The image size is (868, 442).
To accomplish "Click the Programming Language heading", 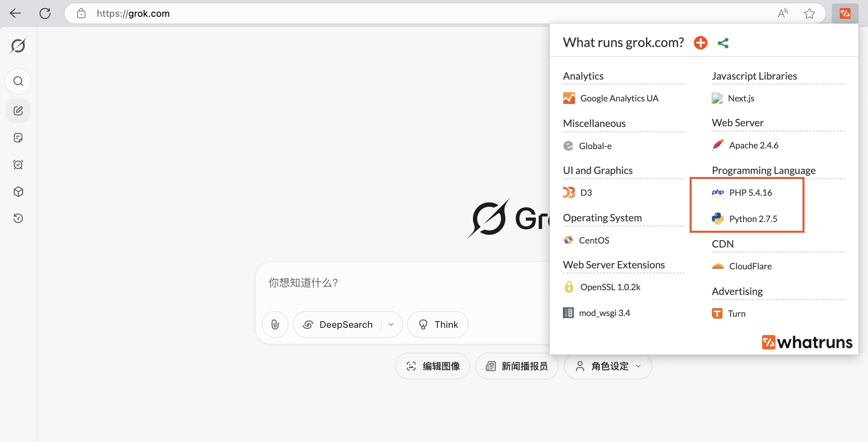I will tap(763, 170).
